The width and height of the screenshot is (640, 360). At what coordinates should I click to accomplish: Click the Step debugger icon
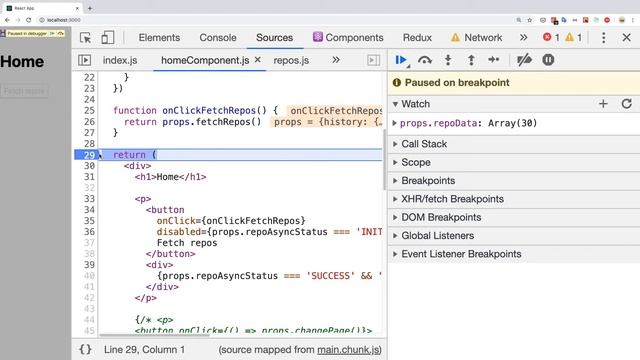(494, 60)
